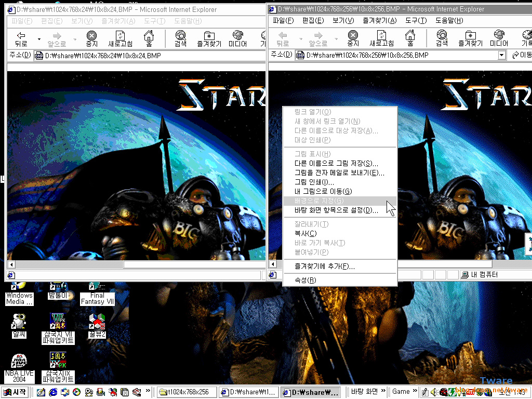Select 알씨 desktop icon
This screenshot has width=532, height=399.
pyautogui.click(x=19, y=326)
